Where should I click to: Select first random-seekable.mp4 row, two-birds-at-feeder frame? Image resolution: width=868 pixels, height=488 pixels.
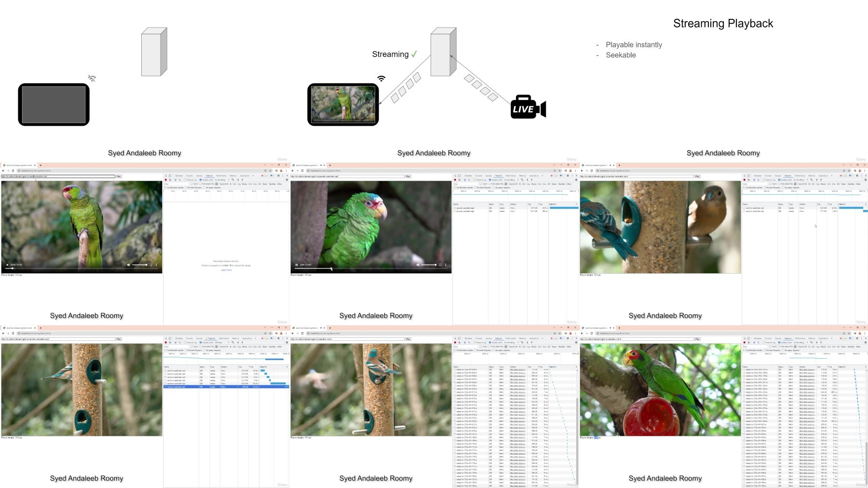click(805, 208)
